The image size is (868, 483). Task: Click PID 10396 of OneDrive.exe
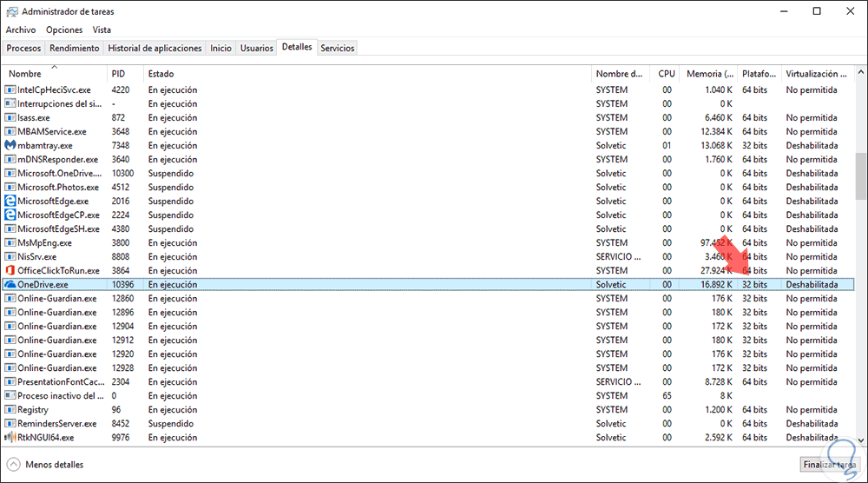[122, 284]
